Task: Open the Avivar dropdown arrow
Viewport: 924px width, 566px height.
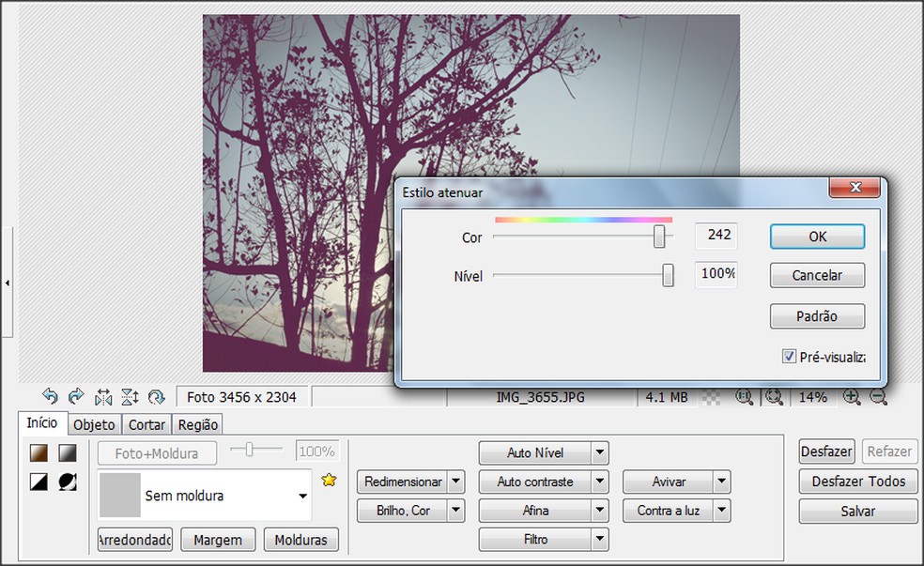Action: (x=722, y=482)
